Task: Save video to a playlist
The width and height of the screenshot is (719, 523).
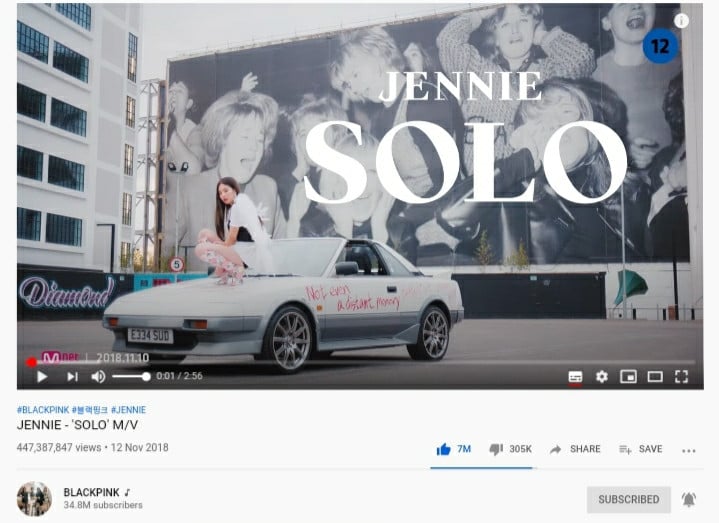Action: click(x=641, y=449)
